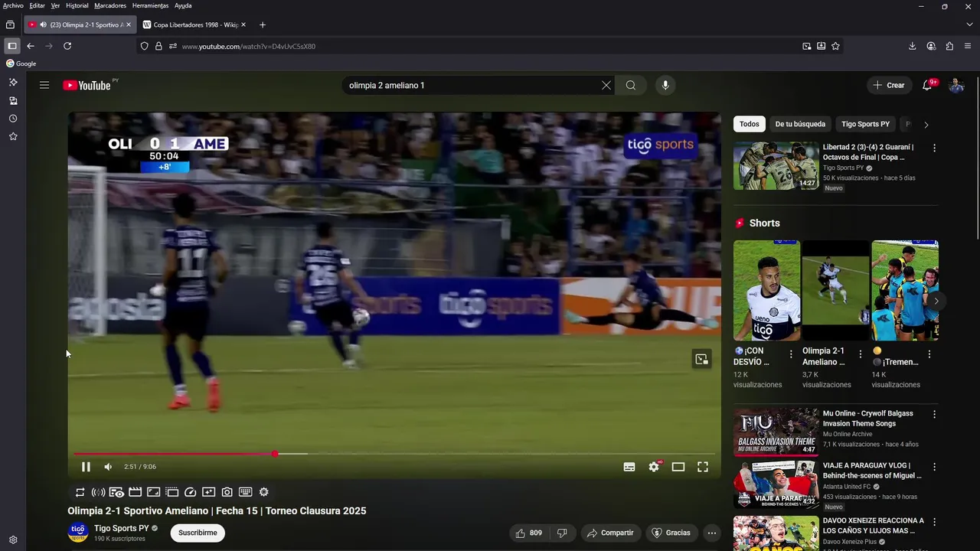Open options for the DAVOO XENEIZE video
The image size is (980, 551).
(x=934, y=521)
